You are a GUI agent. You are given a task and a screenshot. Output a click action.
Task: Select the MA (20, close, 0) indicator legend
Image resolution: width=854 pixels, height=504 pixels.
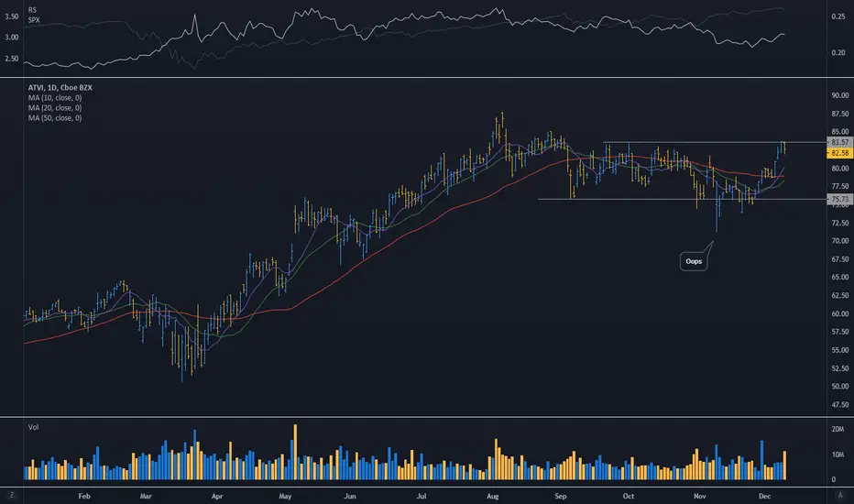(x=55, y=108)
